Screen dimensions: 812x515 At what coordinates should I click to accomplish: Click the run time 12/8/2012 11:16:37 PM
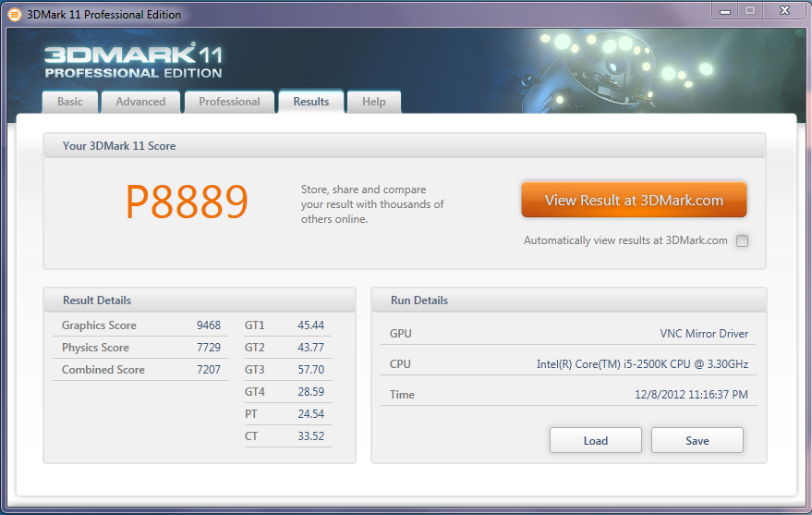pyautogui.click(x=691, y=395)
